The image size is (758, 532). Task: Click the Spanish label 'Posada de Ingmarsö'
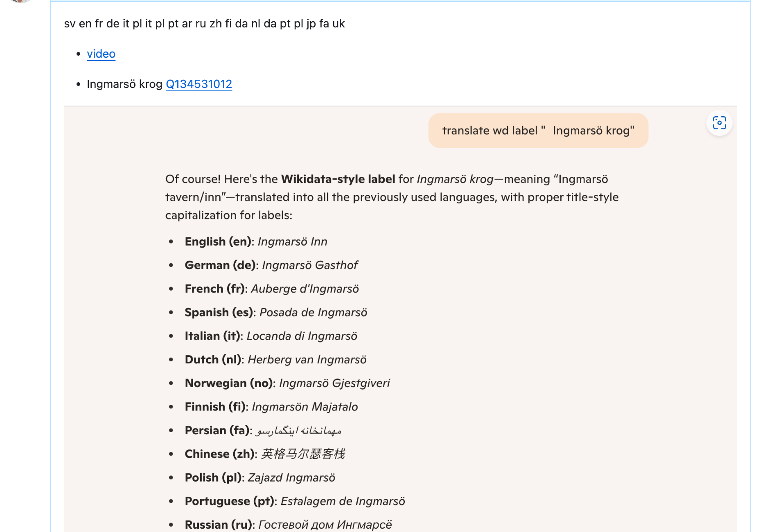pos(313,313)
